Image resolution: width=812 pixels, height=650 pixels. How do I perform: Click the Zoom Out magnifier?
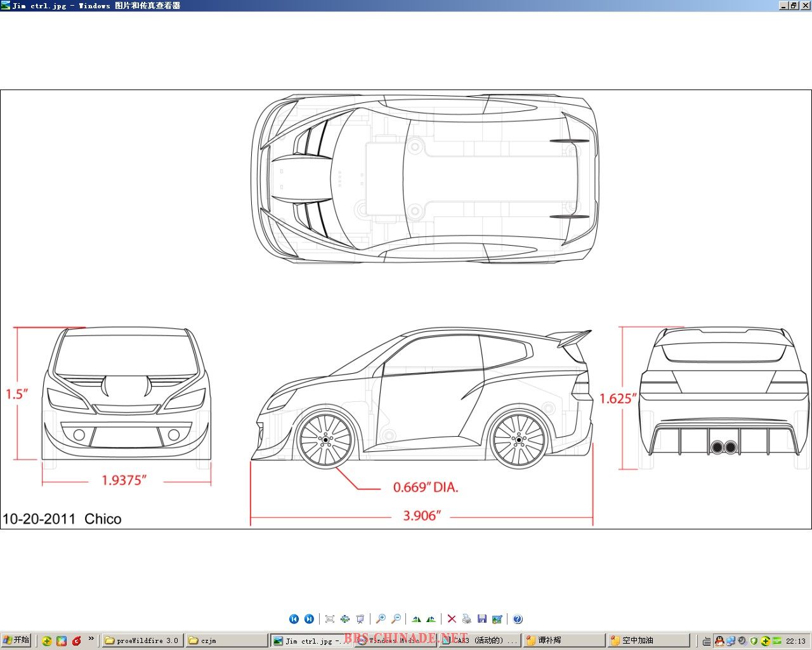396,619
